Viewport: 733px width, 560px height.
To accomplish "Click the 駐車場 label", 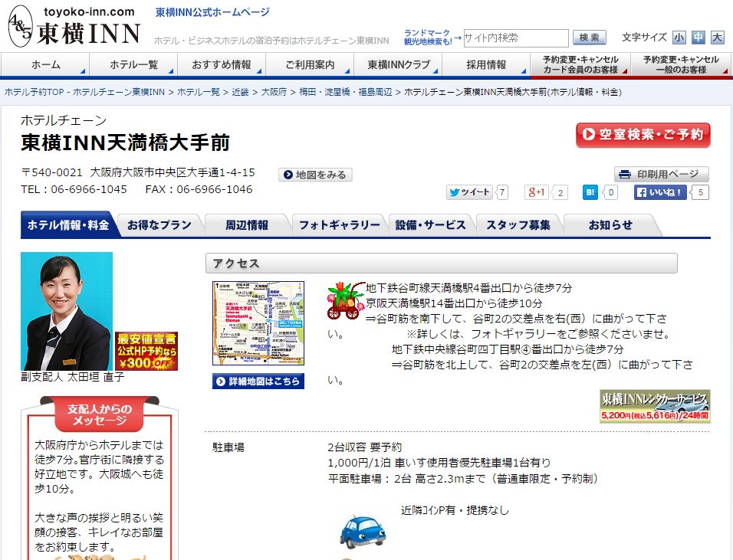I will 228,447.
